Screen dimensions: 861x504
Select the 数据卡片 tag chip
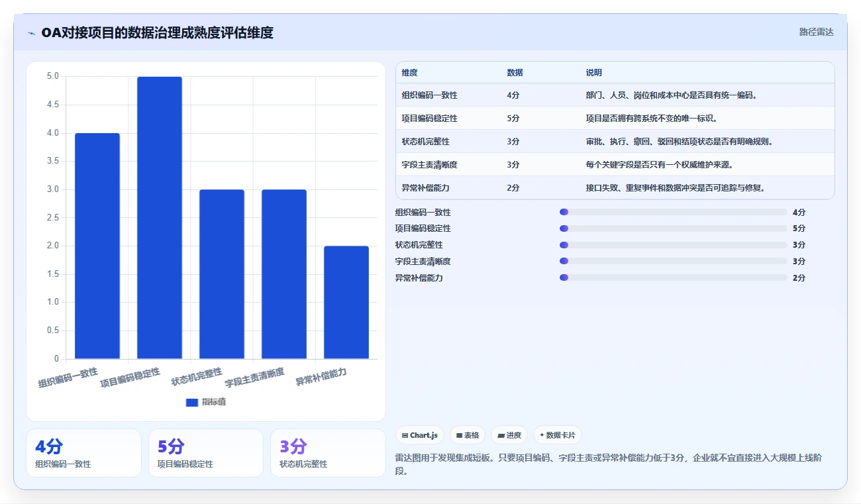558,435
